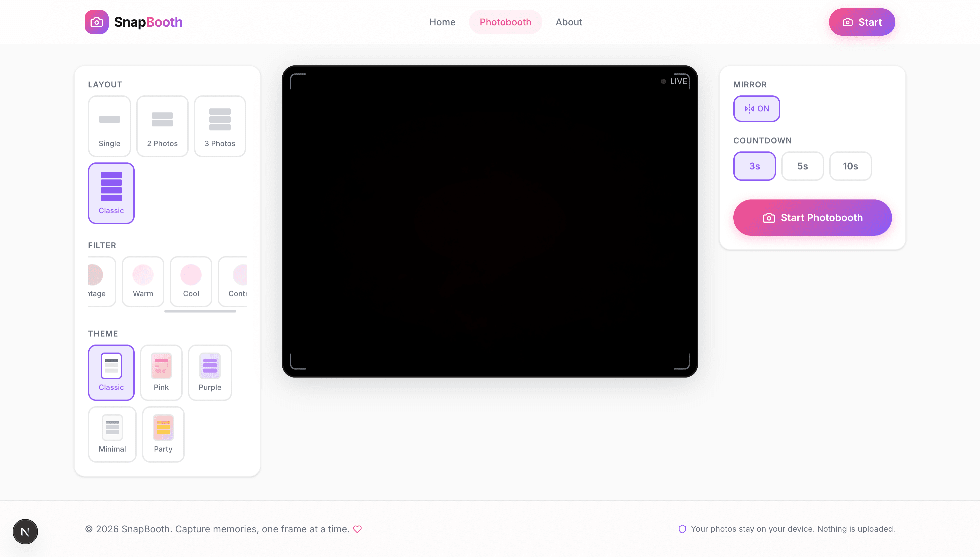Choose the Minimal theme

[112, 434]
